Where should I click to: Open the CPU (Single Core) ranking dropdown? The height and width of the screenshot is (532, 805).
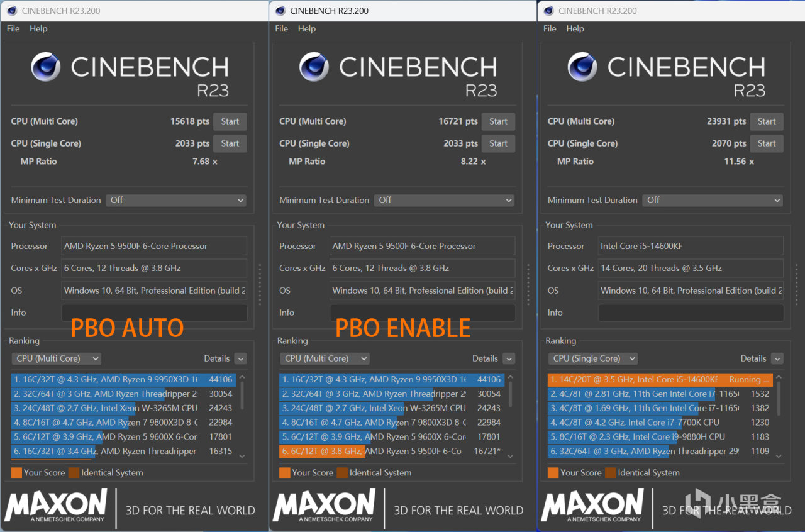[593, 358]
